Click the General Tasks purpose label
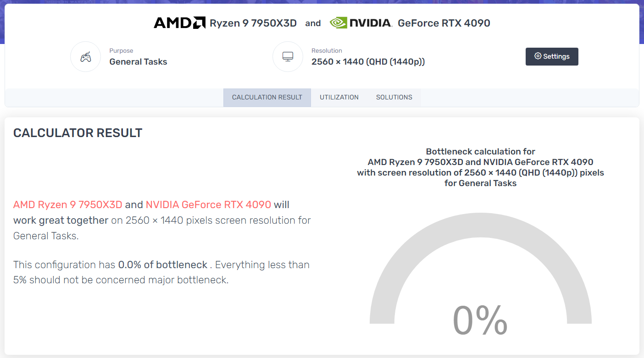Viewport: 644px width, 358px height. tap(138, 62)
